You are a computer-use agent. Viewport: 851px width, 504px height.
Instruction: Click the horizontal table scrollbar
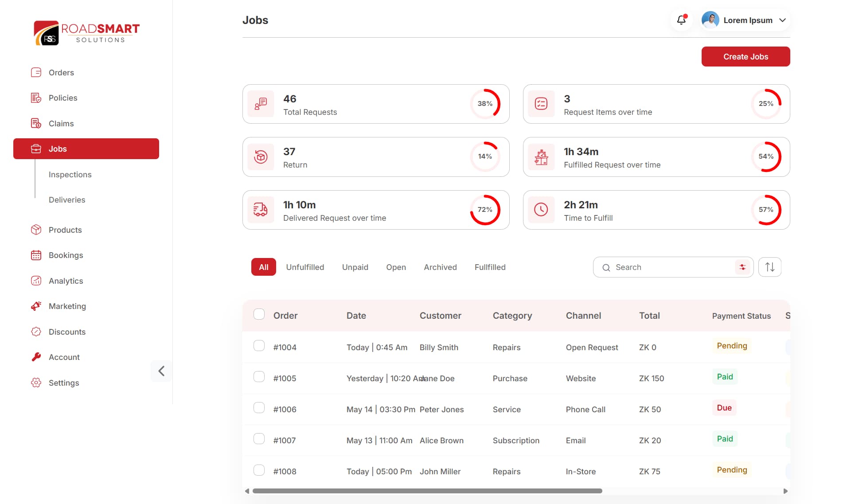pyautogui.click(x=427, y=491)
